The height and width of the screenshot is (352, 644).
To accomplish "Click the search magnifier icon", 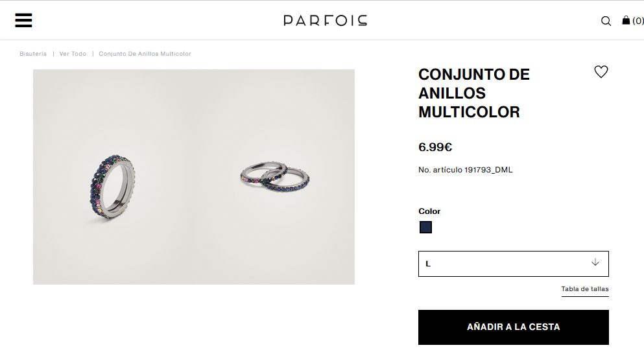I will point(606,21).
